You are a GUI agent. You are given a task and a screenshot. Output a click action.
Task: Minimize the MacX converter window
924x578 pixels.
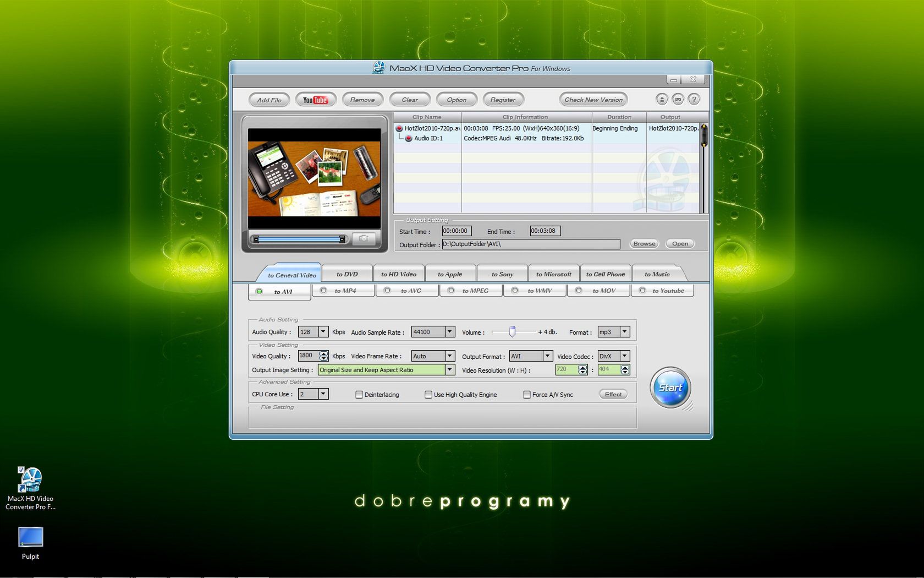point(674,80)
